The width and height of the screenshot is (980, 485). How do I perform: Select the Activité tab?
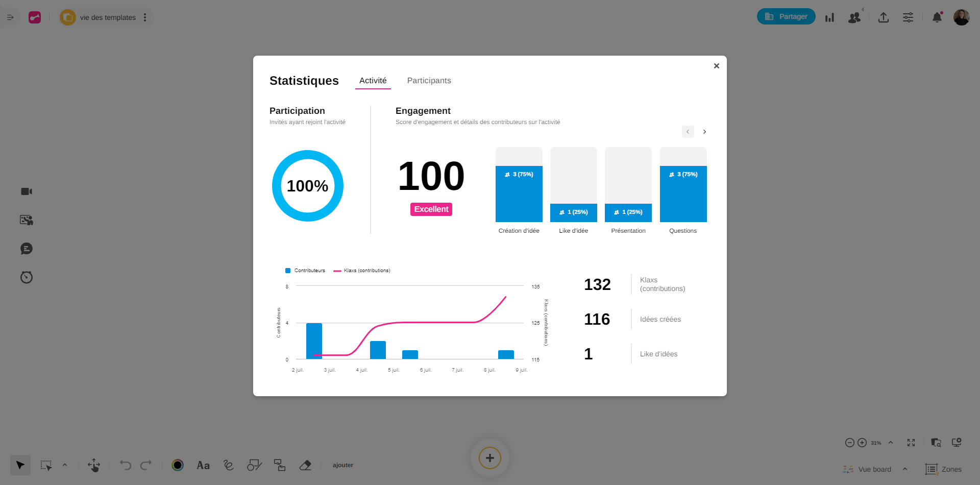373,81
